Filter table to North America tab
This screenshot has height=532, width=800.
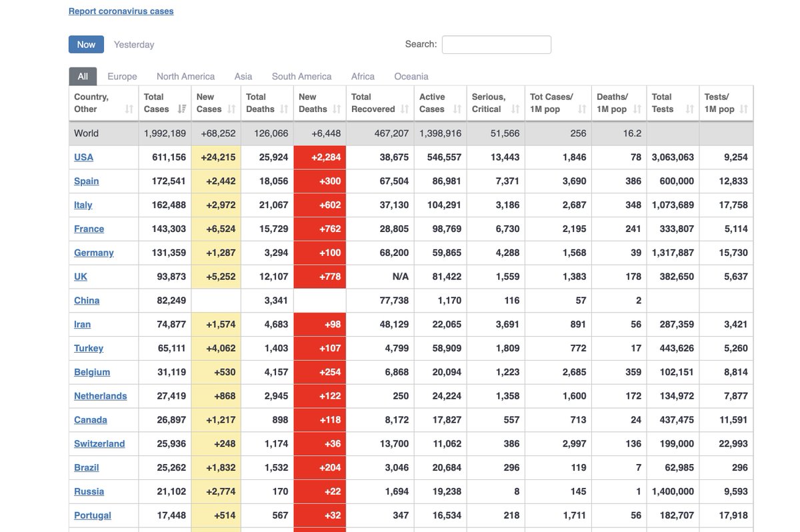[185, 76]
